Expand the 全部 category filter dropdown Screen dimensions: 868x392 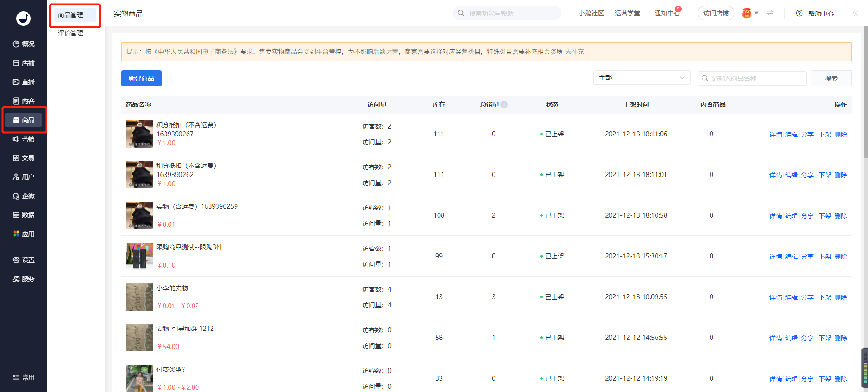(642, 77)
